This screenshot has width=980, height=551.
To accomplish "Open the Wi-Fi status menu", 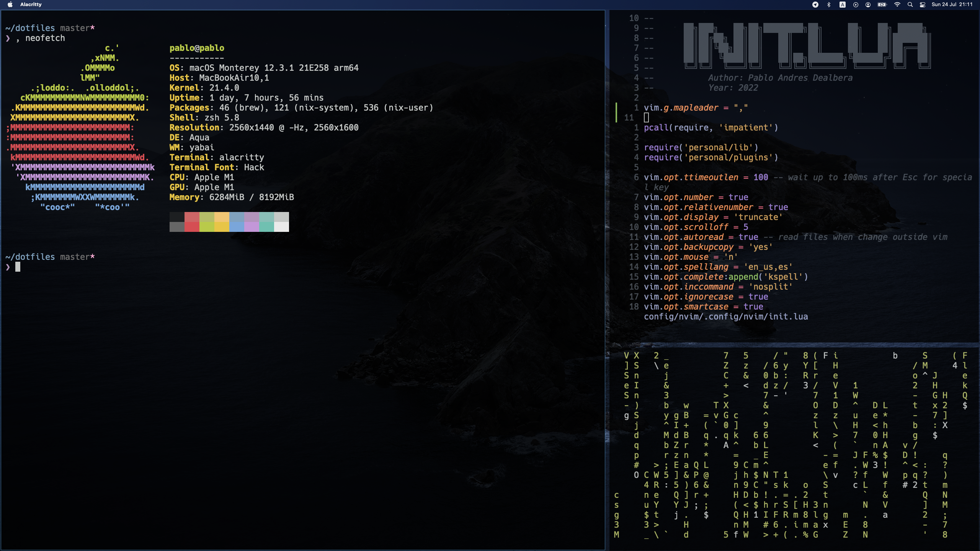I will tap(897, 5).
